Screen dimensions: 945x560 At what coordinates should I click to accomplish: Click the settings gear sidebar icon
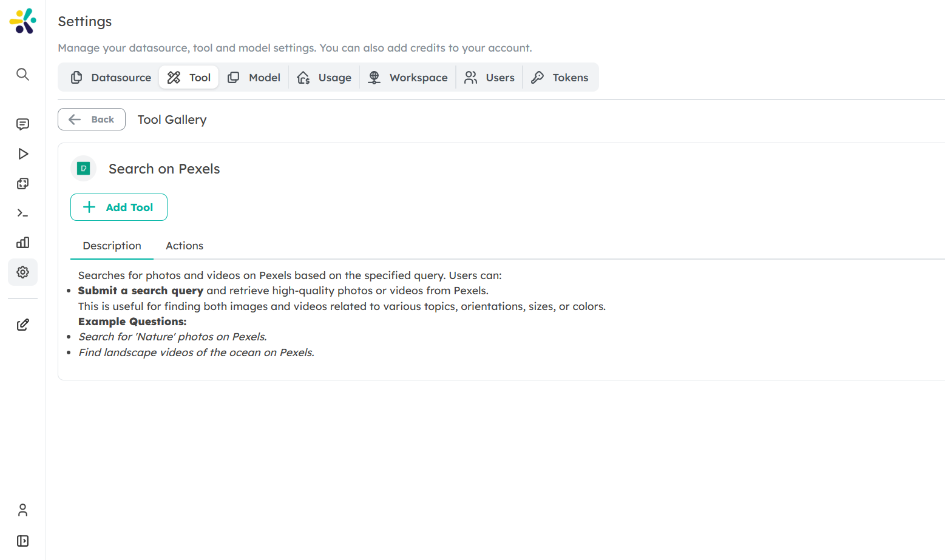click(22, 272)
